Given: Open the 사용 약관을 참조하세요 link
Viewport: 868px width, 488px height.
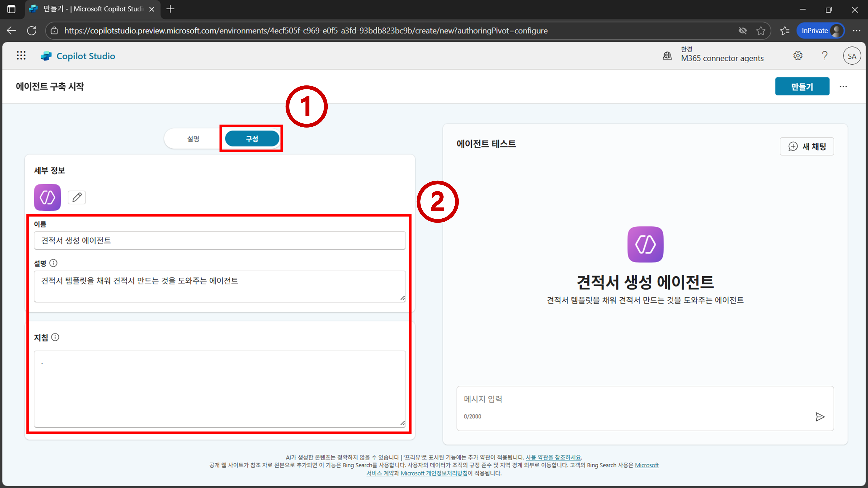Looking at the screenshot, I should 553,457.
